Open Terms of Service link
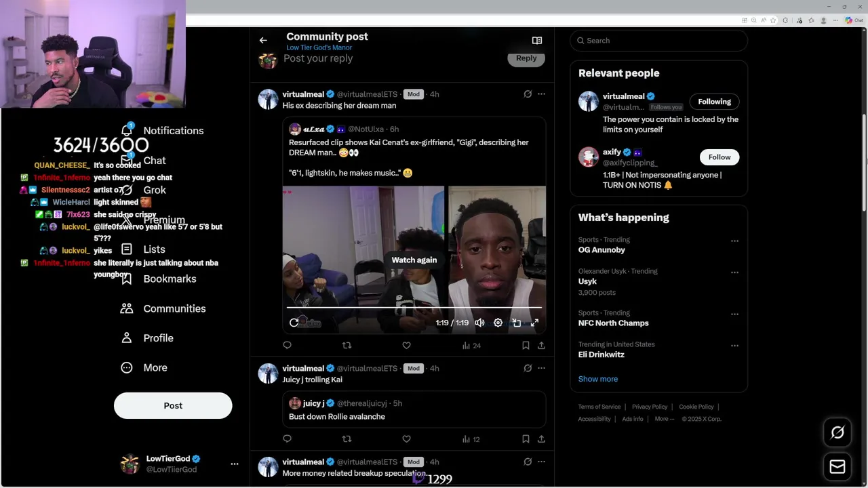The height and width of the screenshot is (488, 868). coord(599,407)
